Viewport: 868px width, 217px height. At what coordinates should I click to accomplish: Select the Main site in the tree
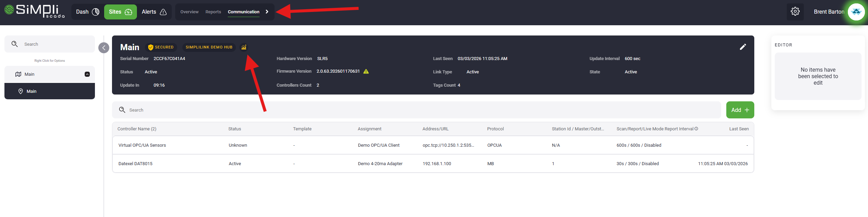coord(31,91)
